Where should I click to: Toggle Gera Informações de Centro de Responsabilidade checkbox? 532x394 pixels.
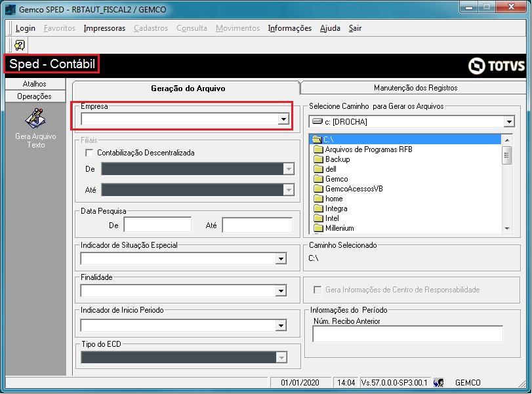pyautogui.click(x=317, y=290)
